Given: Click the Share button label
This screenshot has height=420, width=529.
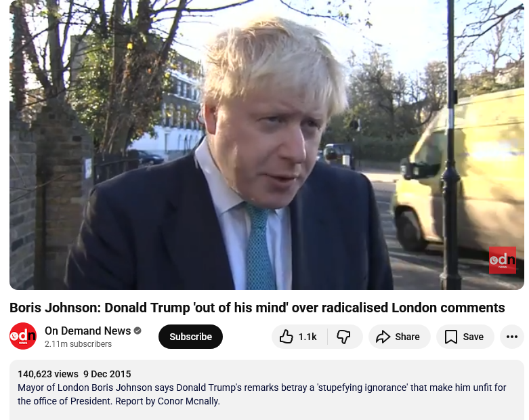Looking at the screenshot, I should tap(407, 337).
